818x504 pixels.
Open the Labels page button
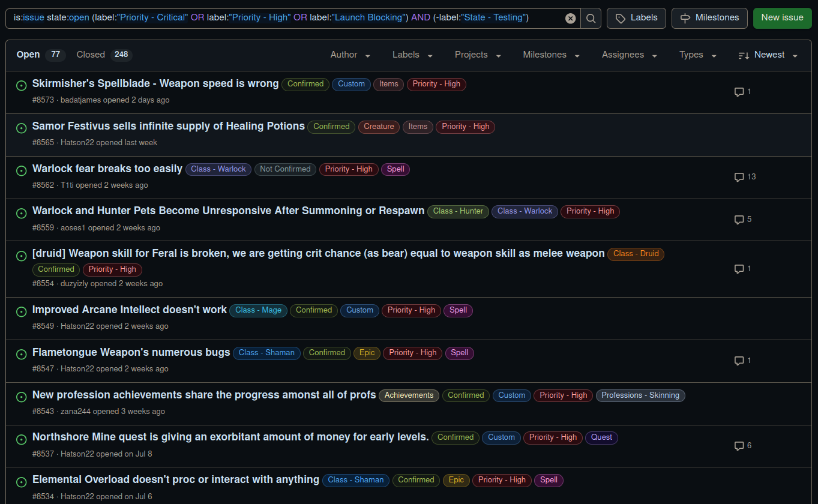click(637, 18)
